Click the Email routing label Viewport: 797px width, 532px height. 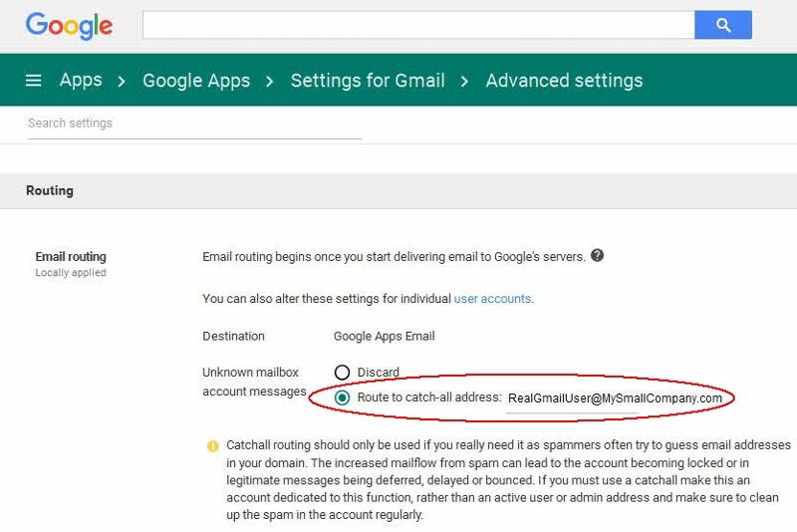[71, 257]
